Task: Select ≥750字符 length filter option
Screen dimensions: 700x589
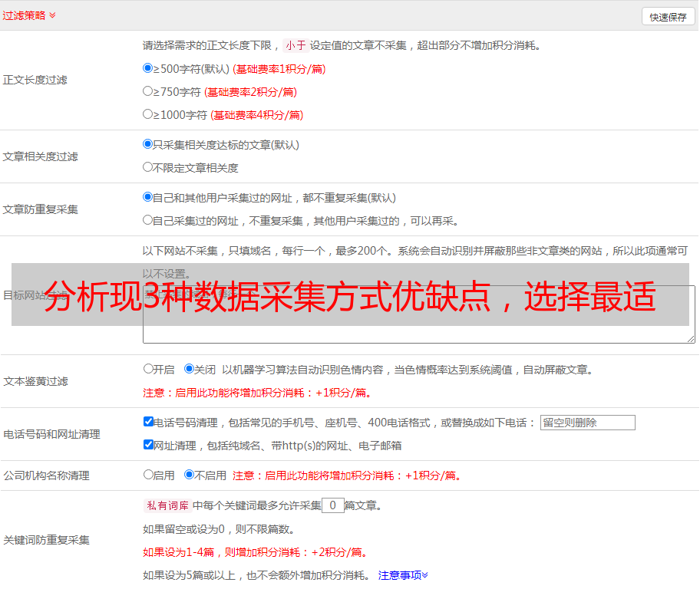Action: point(148,91)
